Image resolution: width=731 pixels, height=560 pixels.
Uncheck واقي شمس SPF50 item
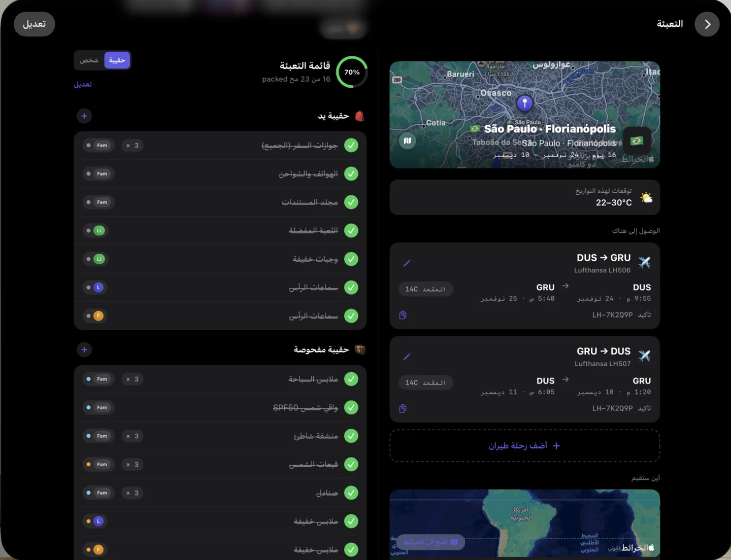point(351,407)
